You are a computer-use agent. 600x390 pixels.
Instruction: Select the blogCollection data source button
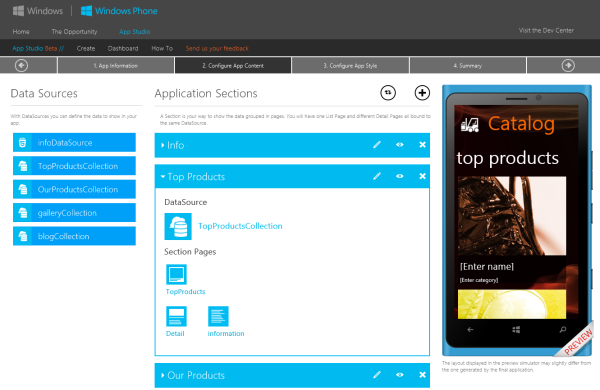tap(74, 236)
